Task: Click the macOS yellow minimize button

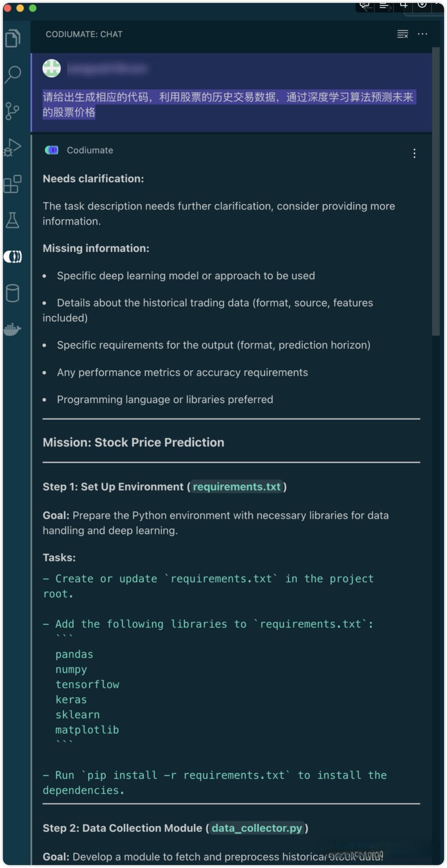Action: 20,8
